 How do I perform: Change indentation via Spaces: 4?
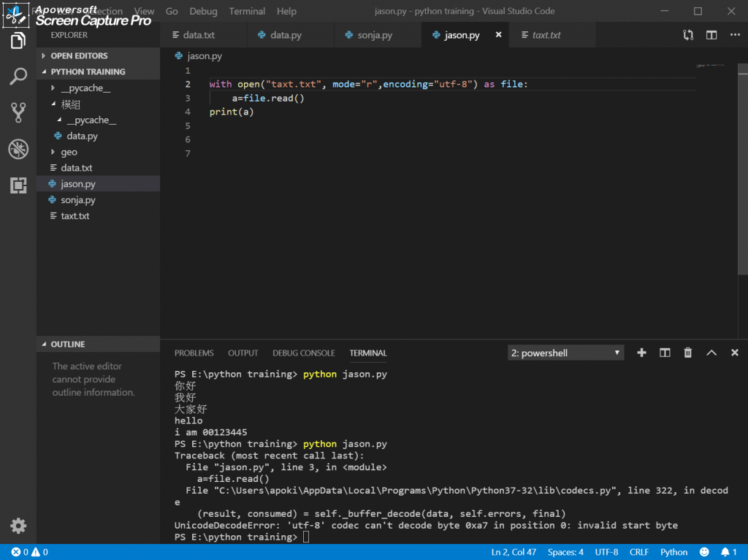coord(565,552)
